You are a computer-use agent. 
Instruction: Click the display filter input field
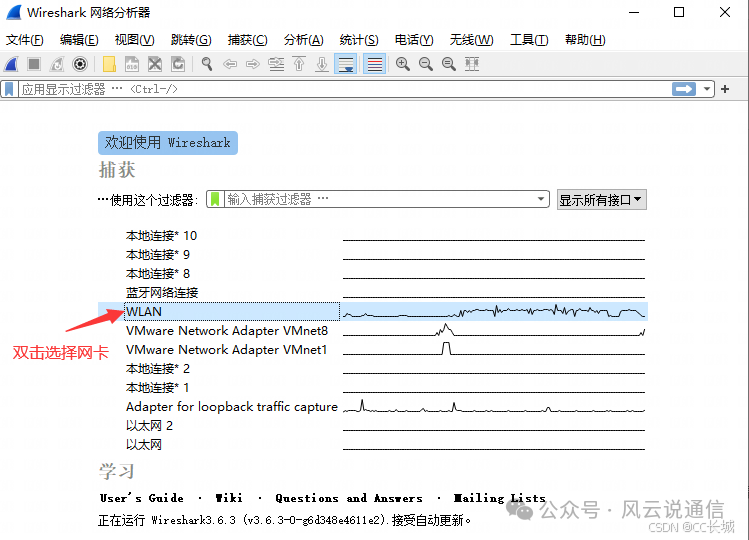pos(344,89)
